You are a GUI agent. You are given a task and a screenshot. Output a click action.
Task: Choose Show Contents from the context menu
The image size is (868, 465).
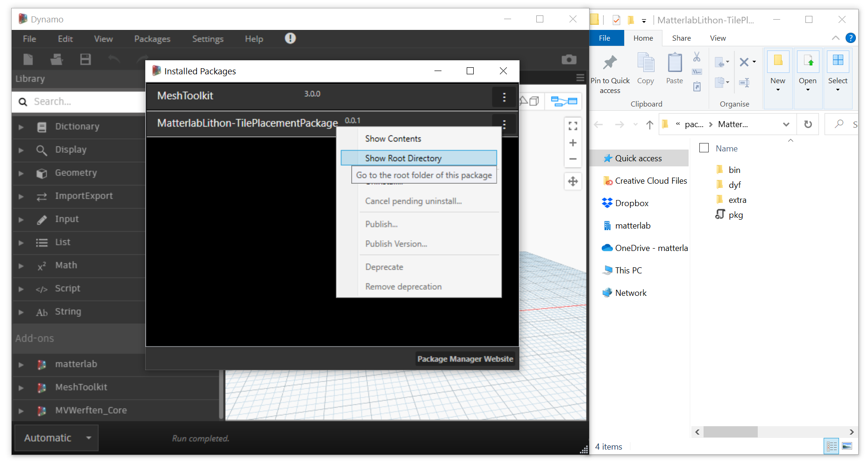point(393,138)
